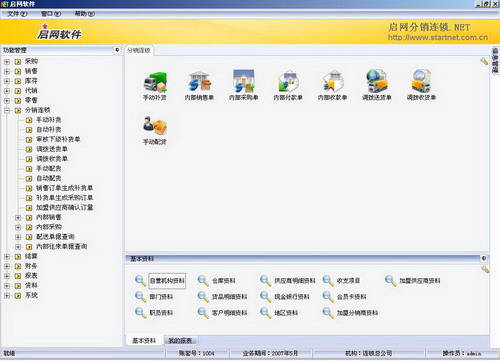Select the 分销连锁 tab
This screenshot has width=500, height=361.
(139, 50)
